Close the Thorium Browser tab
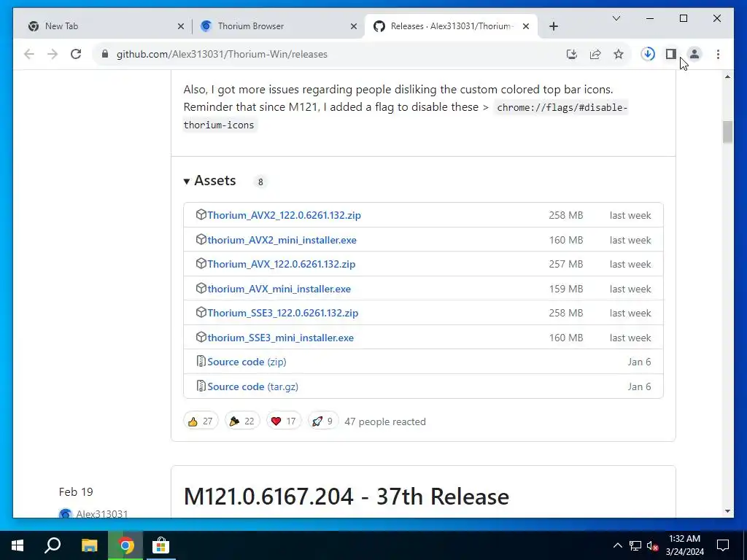Viewport: 747px width, 560px height. [354, 27]
